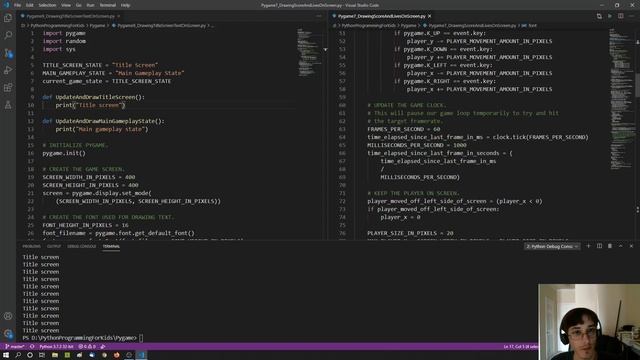Open More Actions ellipsis in right editor
The height and width of the screenshot is (360, 640).
pos(631,16)
